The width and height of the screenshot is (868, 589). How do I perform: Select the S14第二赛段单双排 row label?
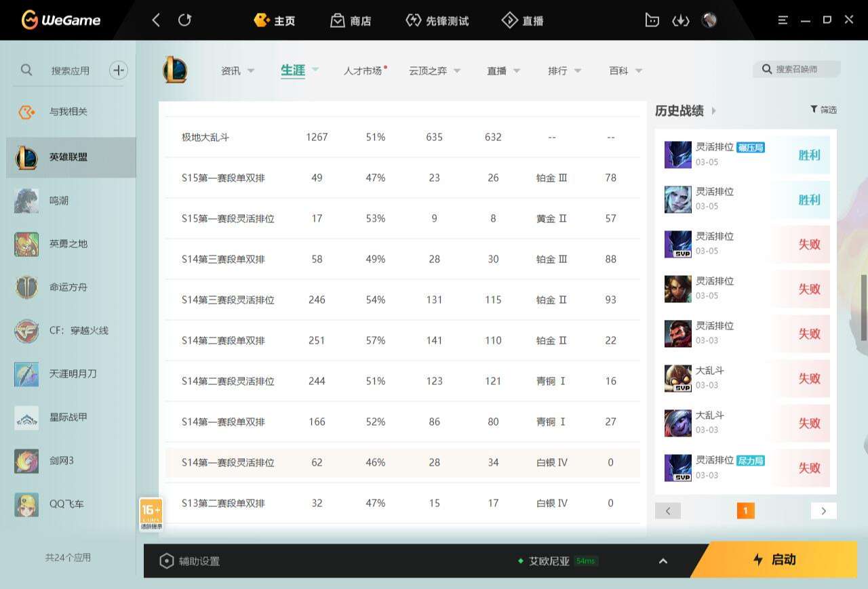223,340
